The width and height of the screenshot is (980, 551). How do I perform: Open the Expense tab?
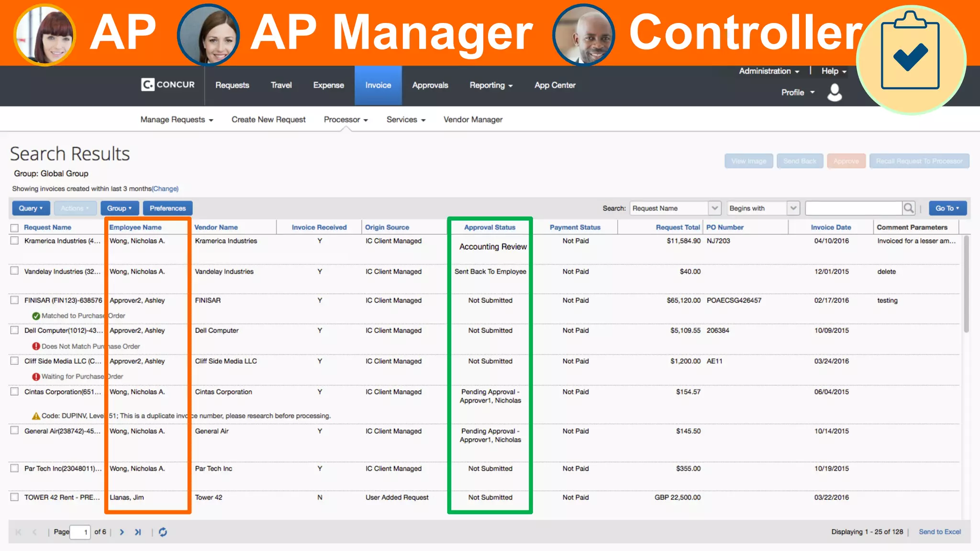pyautogui.click(x=328, y=85)
